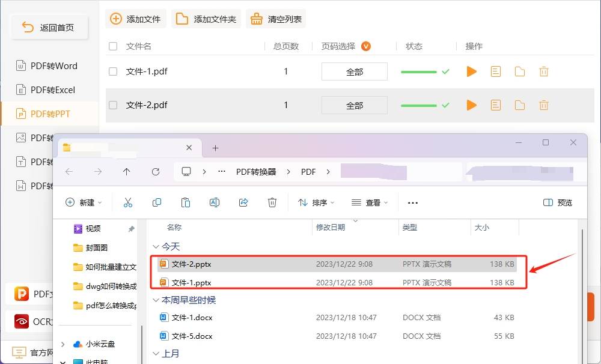
Task: Switch to PDF转Excel in the sidebar
Action: click(x=48, y=89)
